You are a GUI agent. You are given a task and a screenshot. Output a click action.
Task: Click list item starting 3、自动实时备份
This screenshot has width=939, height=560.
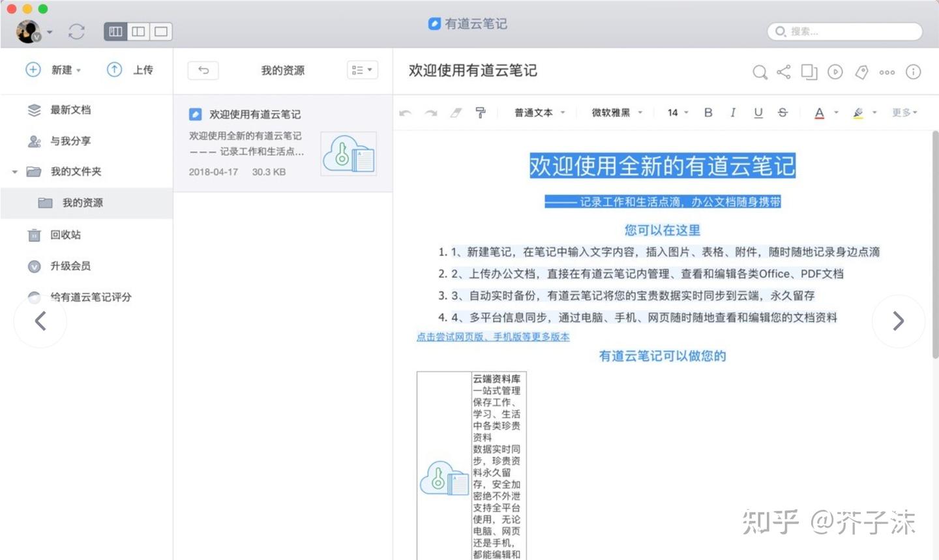(x=633, y=295)
